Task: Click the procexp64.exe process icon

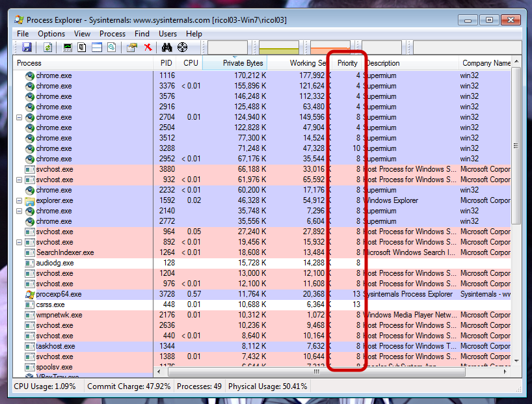Action: [30, 294]
